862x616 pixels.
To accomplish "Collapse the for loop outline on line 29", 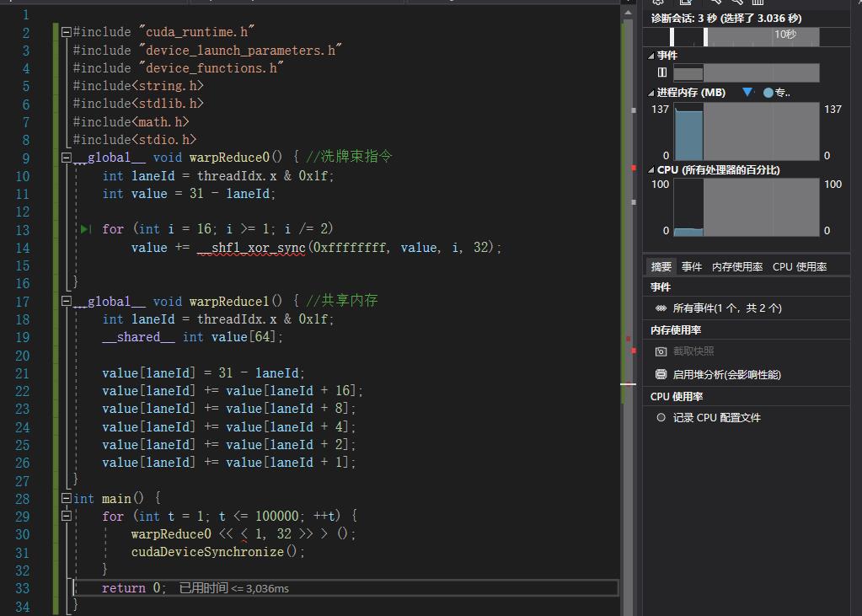I will (67, 516).
